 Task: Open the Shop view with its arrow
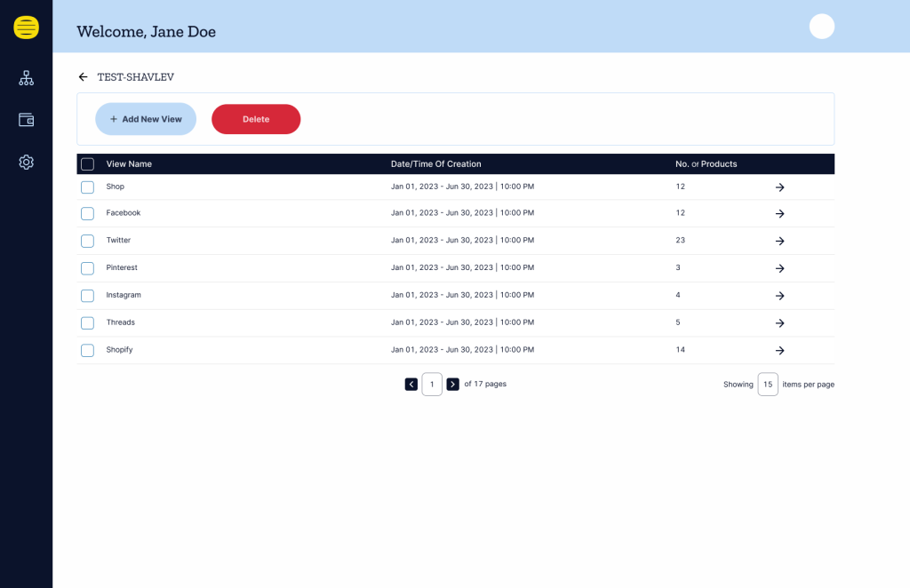click(779, 187)
